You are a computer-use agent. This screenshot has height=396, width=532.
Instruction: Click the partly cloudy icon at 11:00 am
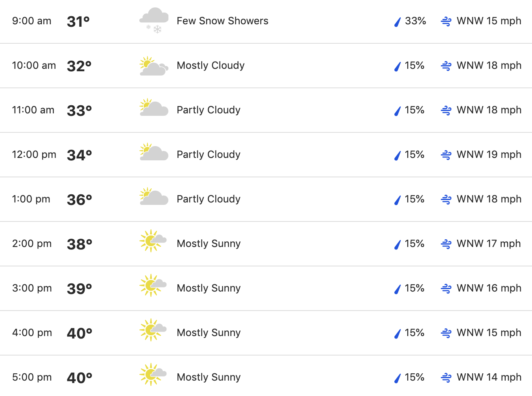point(154,107)
